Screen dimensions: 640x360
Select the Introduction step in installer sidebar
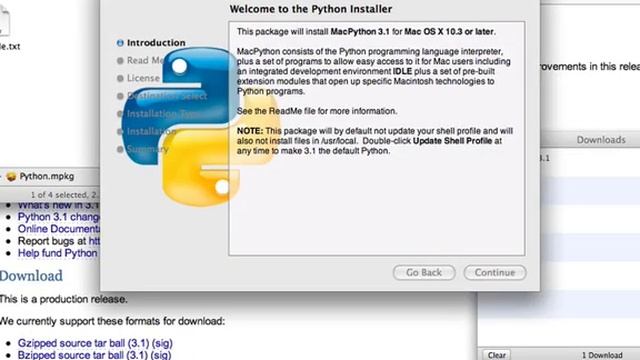(156, 43)
